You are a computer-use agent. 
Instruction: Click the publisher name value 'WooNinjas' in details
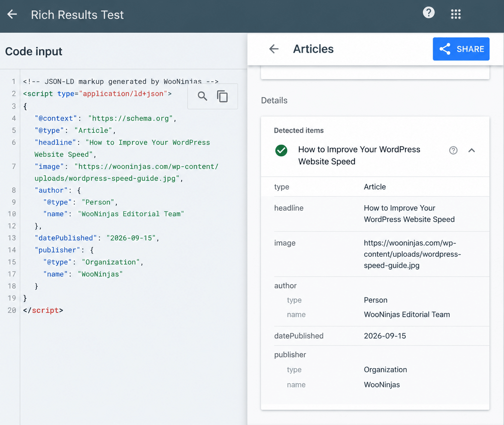382,385
